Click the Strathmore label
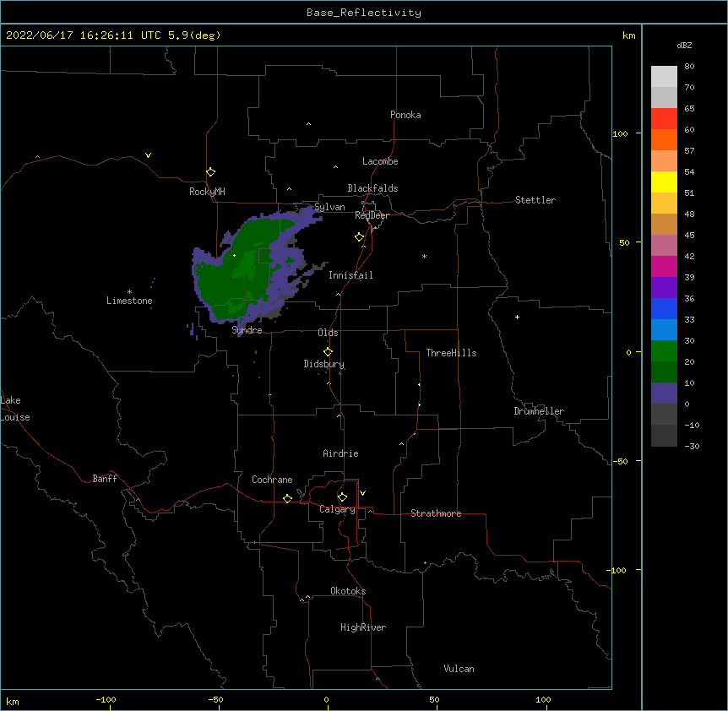 [x=436, y=513]
